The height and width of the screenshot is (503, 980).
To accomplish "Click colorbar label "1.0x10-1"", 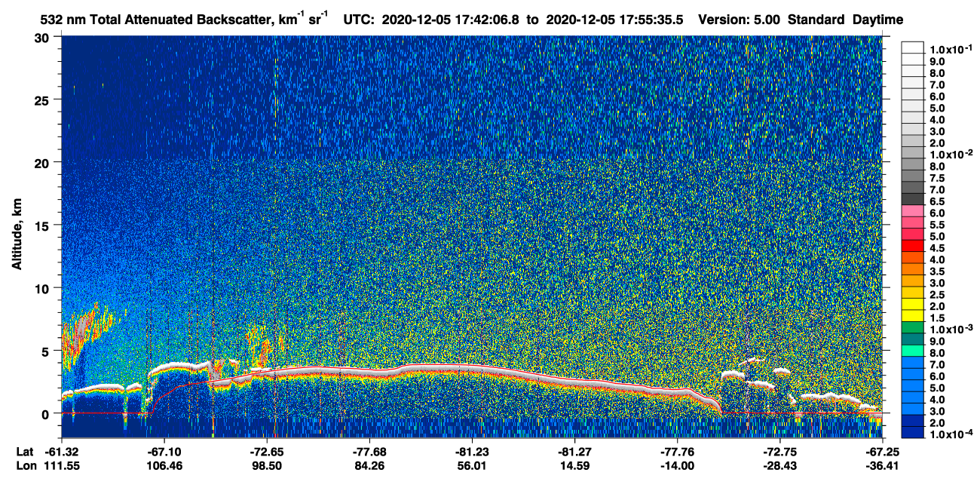I will pyautogui.click(x=950, y=48).
